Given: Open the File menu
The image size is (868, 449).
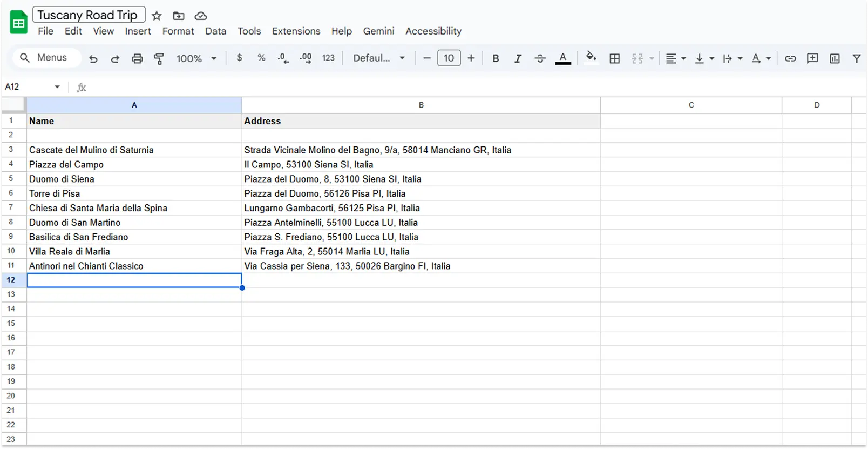Looking at the screenshot, I should (45, 31).
